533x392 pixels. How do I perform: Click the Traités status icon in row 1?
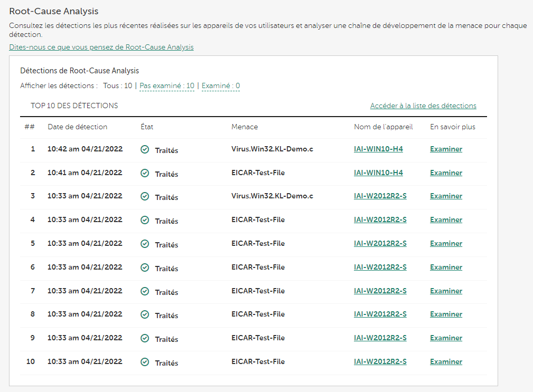[x=145, y=150]
